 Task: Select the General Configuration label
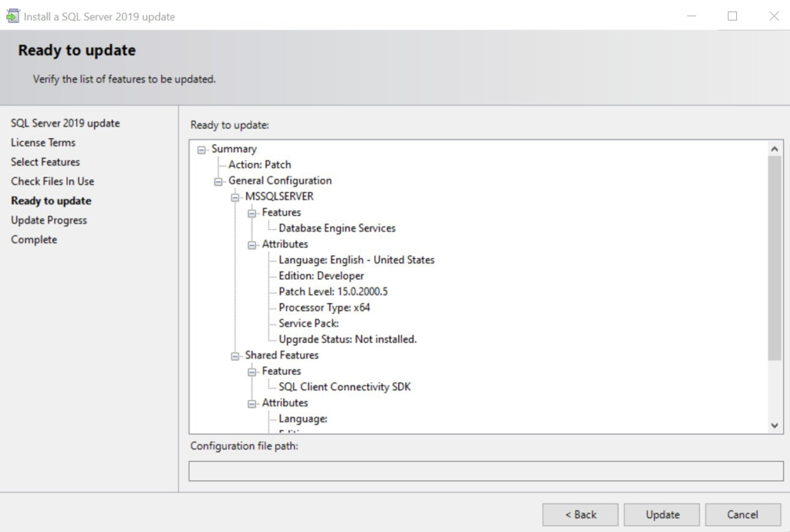coord(280,180)
